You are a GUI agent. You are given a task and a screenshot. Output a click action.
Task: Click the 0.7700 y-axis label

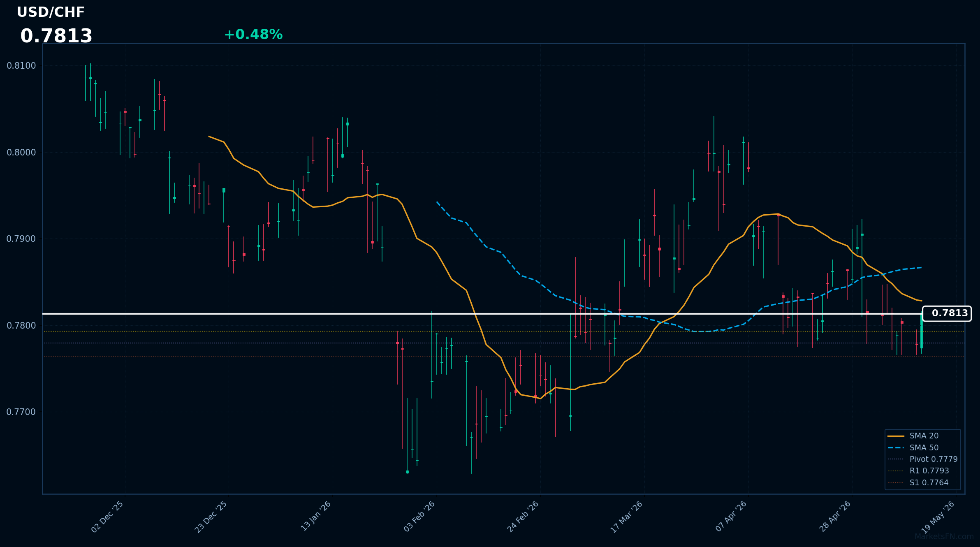[21, 412]
